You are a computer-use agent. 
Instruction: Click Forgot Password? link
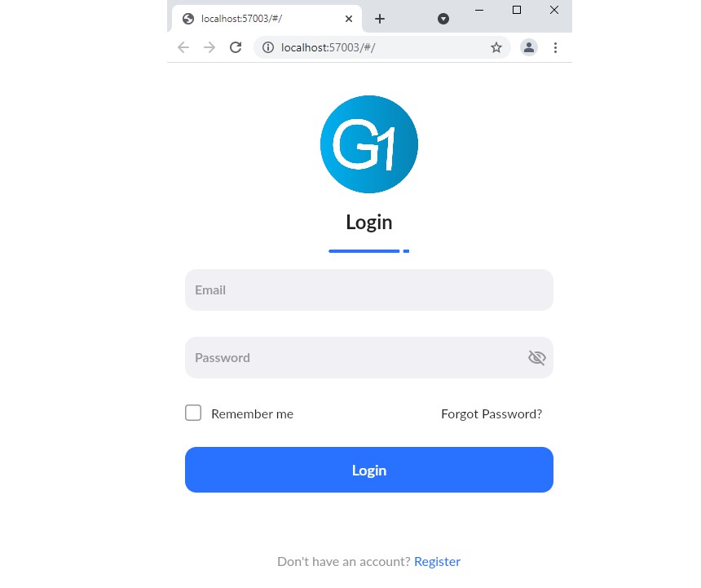492,414
